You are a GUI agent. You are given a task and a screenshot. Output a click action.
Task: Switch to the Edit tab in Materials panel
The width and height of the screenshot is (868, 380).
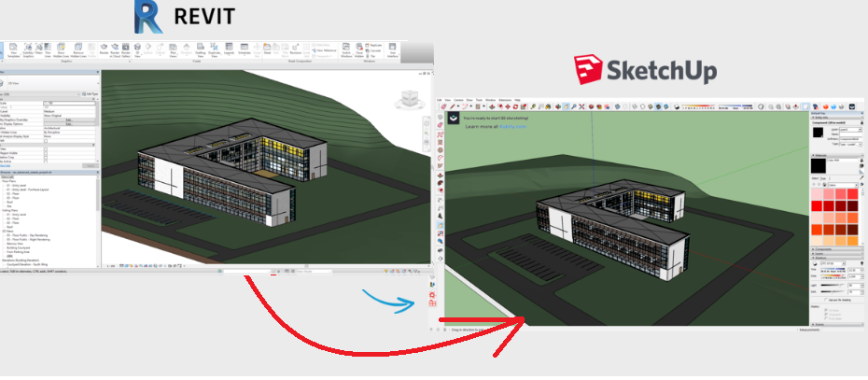coord(823,178)
